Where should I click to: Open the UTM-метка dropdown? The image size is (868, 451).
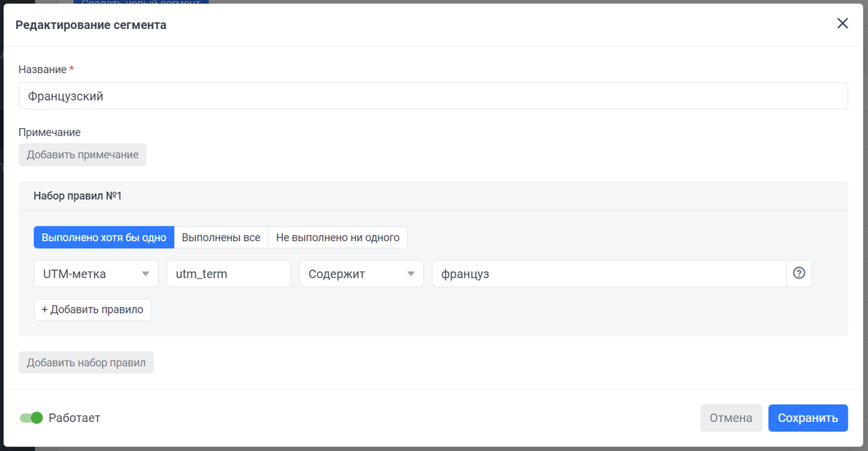96,274
